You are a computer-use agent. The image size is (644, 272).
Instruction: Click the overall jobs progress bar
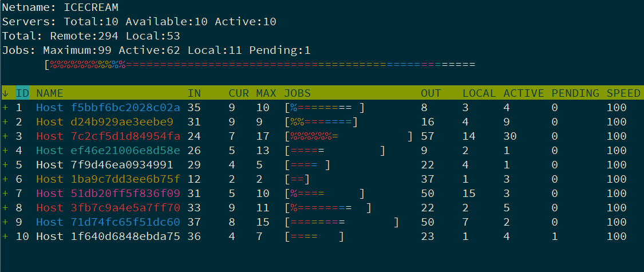click(x=260, y=65)
